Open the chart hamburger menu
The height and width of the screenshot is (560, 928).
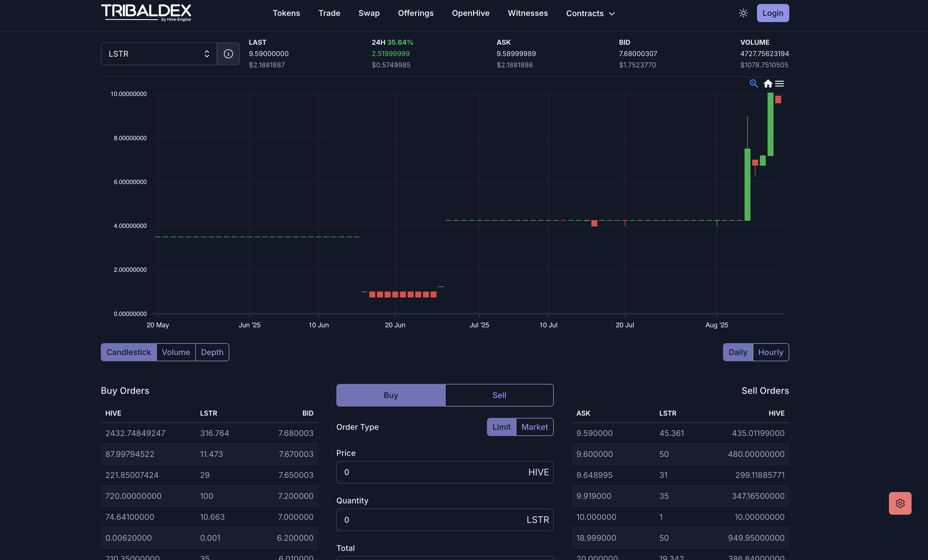coord(780,84)
